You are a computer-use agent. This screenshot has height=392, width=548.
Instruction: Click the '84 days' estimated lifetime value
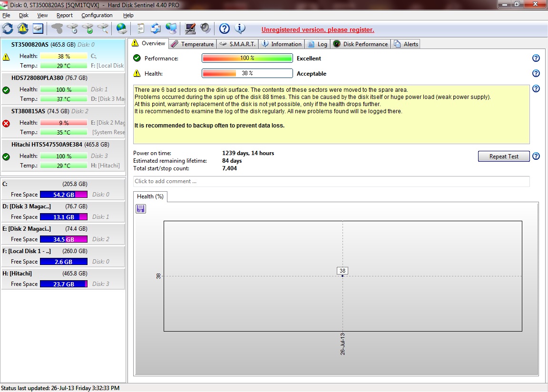click(x=232, y=161)
